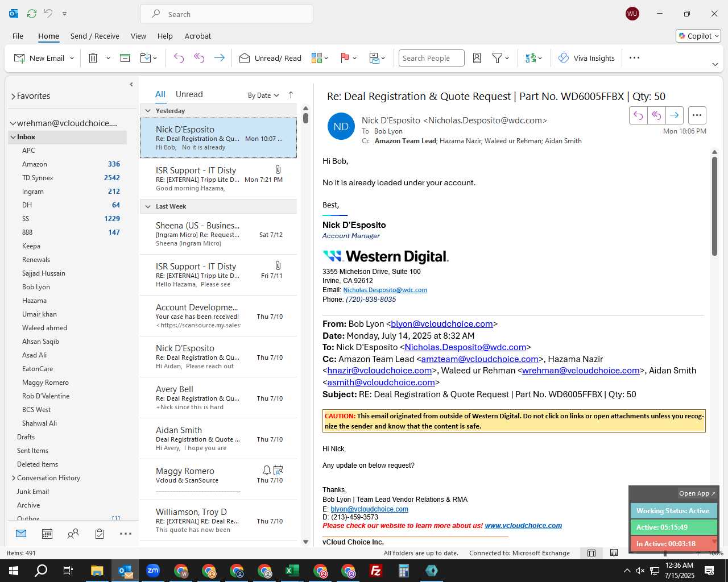Click the reading pane Reply button

click(x=638, y=115)
